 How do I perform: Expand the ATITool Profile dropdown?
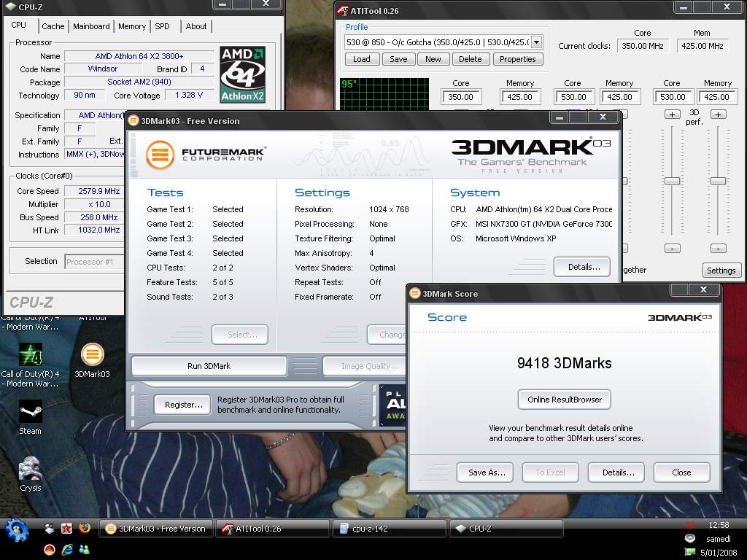(536, 42)
